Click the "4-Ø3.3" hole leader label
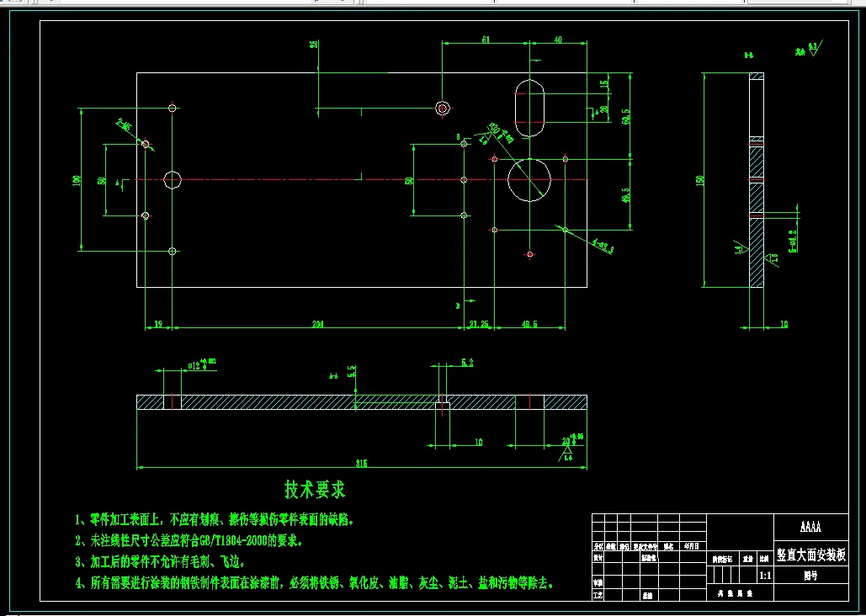866x616 pixels. coord(603,247)
